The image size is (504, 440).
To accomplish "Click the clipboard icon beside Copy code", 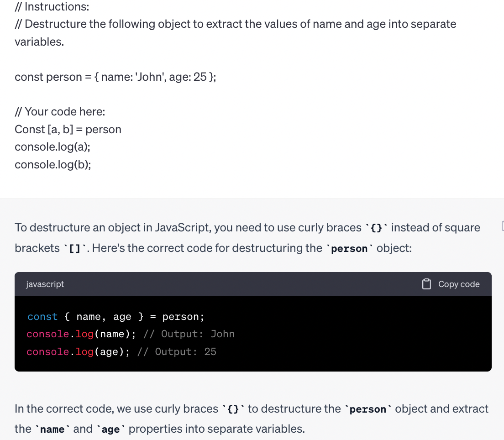I will click(426, 284).
